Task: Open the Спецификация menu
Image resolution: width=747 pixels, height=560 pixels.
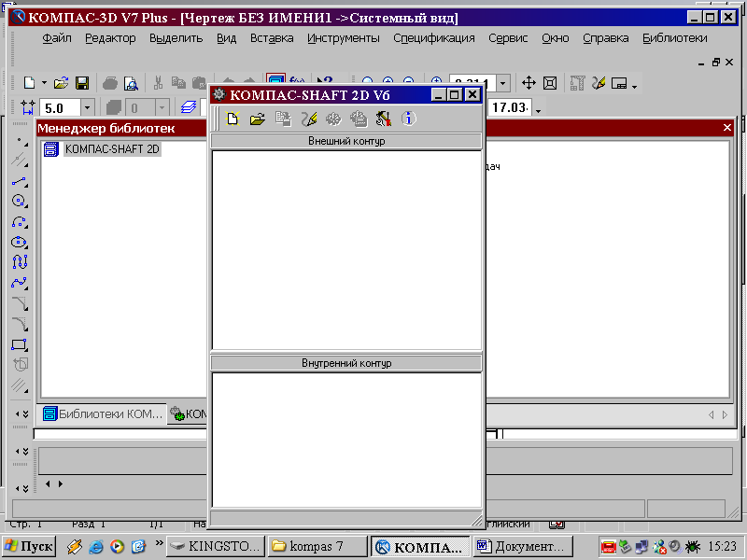Action: 434,38
